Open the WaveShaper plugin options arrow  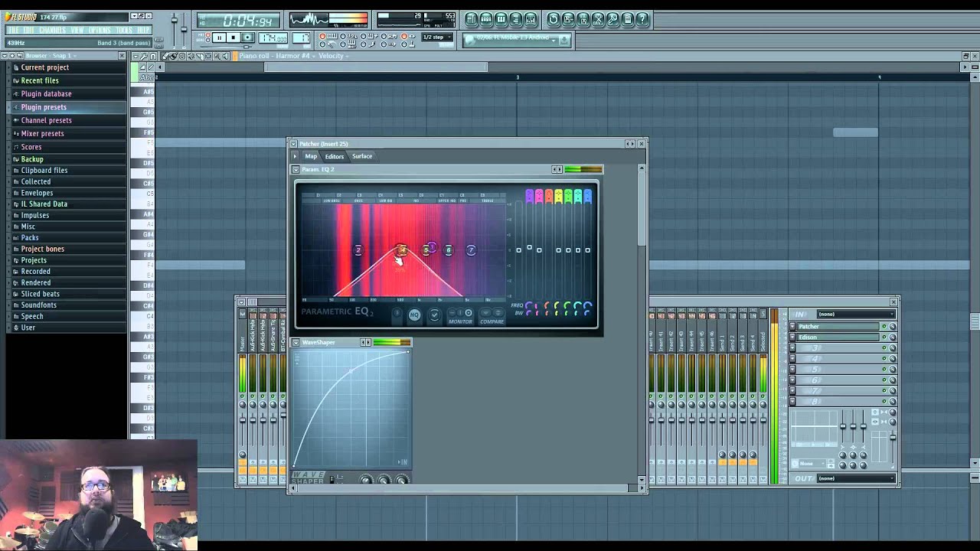pyautogui.click(x=296, y=342)
